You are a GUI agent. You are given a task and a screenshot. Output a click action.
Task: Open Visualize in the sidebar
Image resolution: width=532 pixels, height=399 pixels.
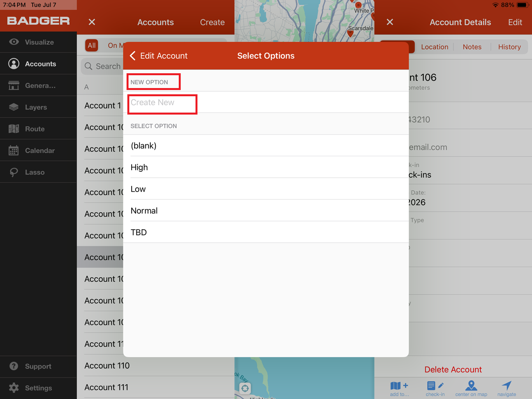[38, 42]
